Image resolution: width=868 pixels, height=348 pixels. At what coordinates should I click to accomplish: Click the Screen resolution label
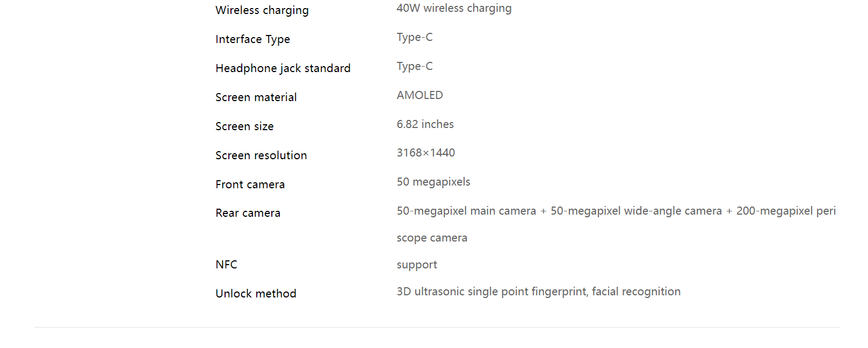[261, 155]
